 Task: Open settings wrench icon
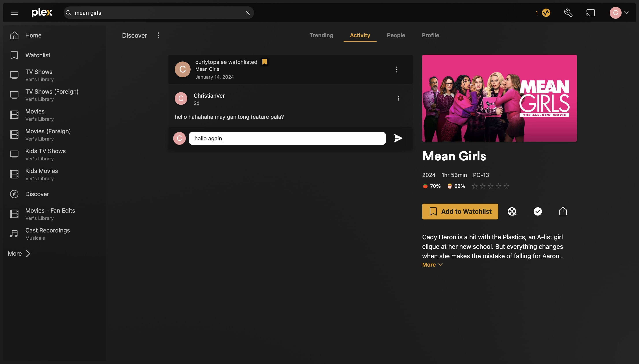point(568,13)
